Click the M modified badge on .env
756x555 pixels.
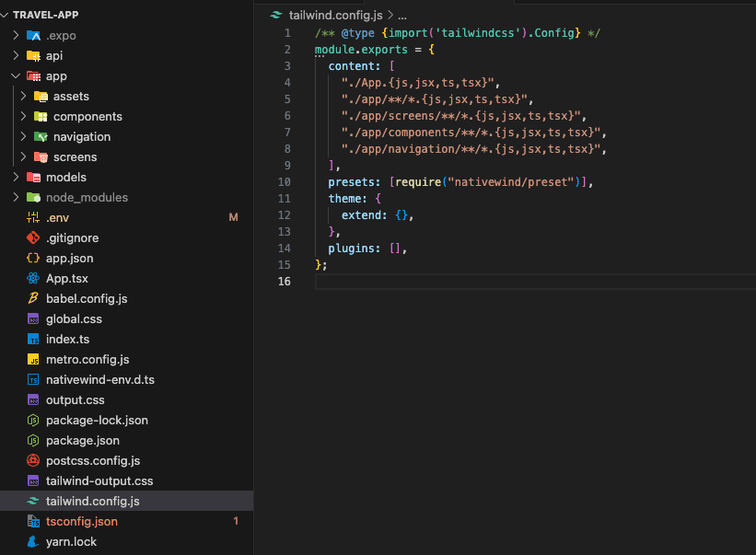(x=233, y=217)
